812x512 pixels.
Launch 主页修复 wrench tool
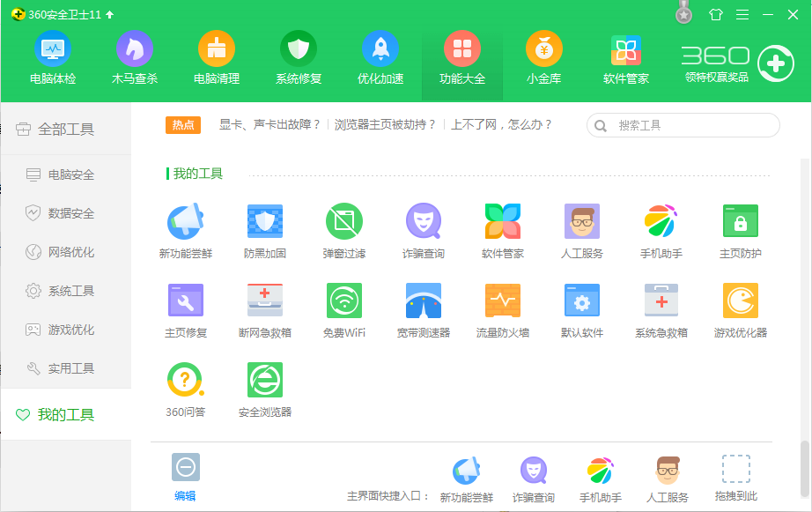(x=186, y=310)
